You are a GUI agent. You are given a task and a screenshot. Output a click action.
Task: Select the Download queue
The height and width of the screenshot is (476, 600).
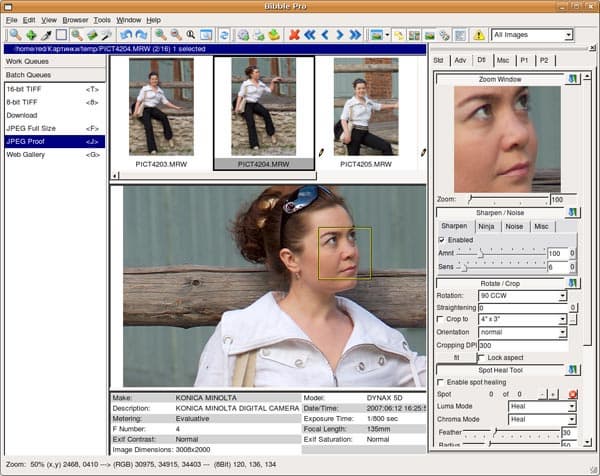(54, 115)
